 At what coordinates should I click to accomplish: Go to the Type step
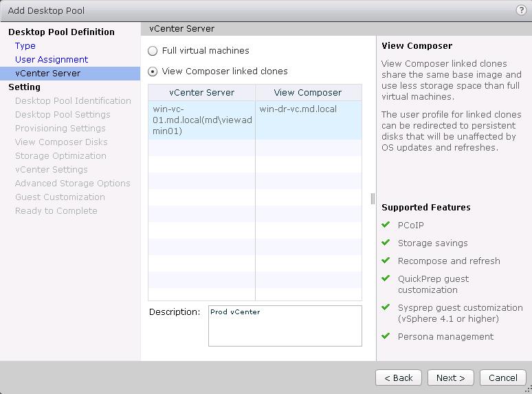pos(25,46)
